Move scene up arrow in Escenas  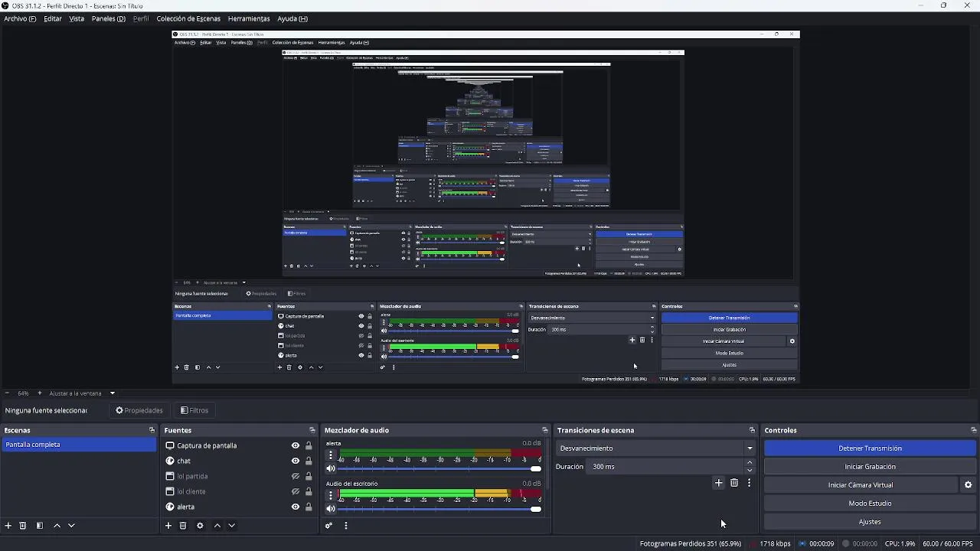coord(57,526)
